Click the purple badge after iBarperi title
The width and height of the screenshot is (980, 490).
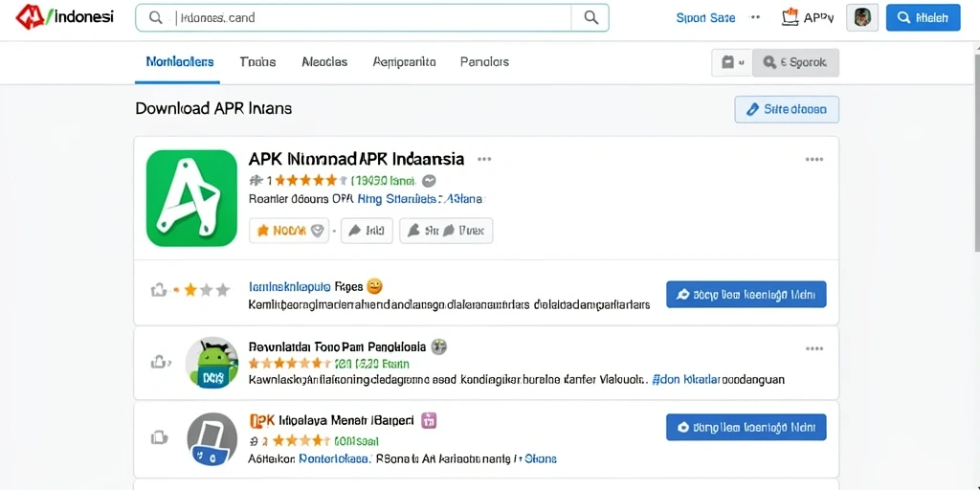click(x=429, y=421)
